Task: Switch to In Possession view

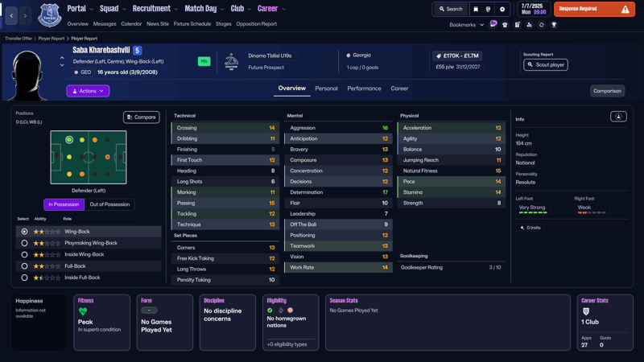Action: pos(64,204)
